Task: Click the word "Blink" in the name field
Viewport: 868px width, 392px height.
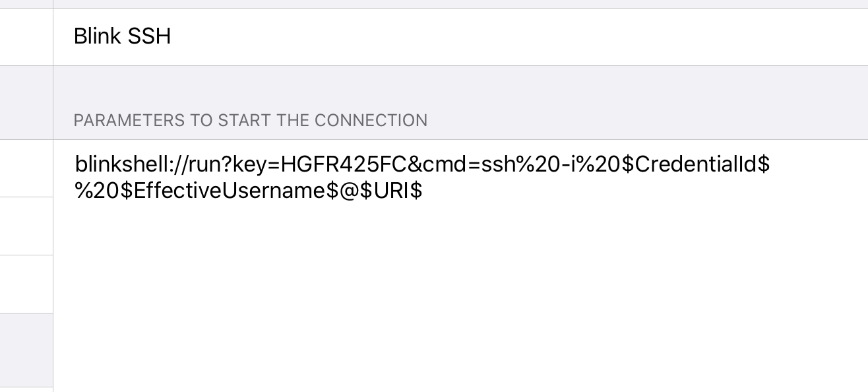Action: (x=98, y=36)
